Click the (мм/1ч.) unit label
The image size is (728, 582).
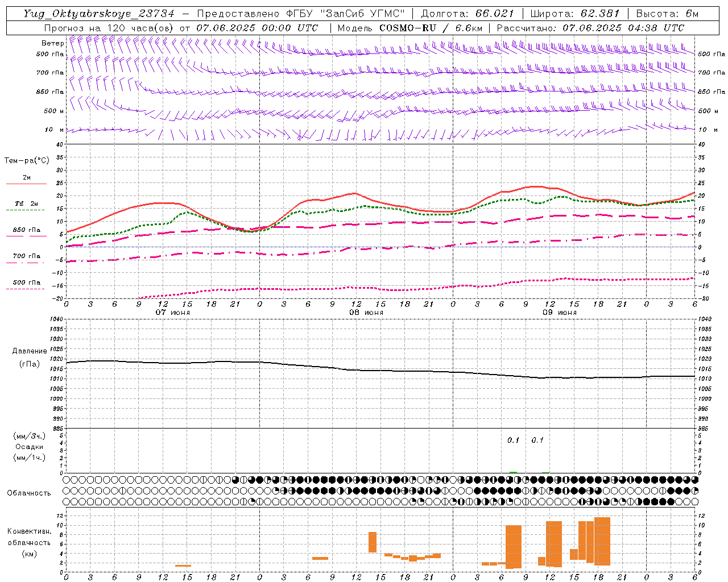(30, 458)
